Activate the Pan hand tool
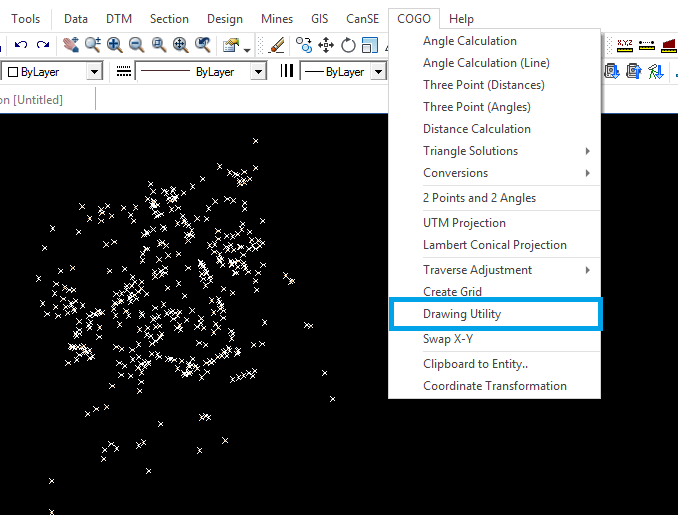The width and height of the screenshot is (678, 515). (x=70, y=45)
